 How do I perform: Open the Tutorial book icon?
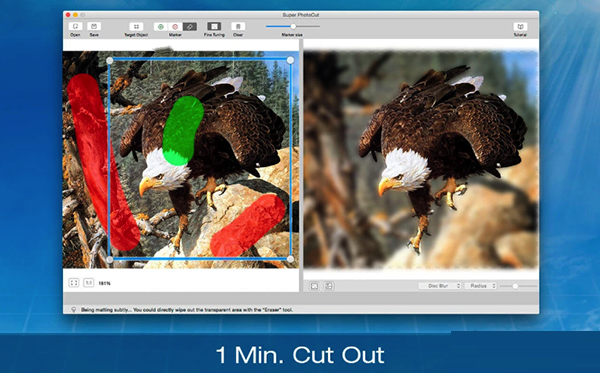click(520, 26)
